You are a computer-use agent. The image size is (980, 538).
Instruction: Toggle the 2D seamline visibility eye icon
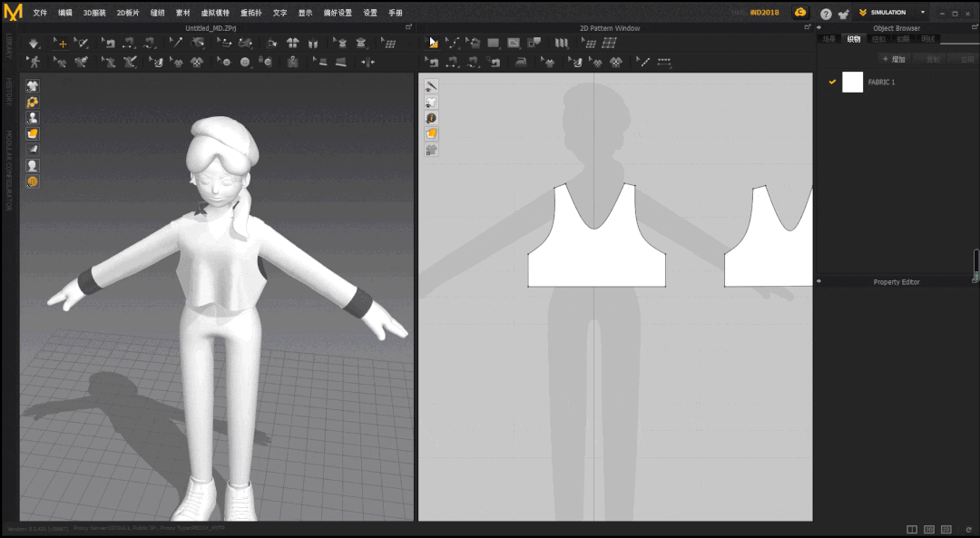(x=431, y=85)
